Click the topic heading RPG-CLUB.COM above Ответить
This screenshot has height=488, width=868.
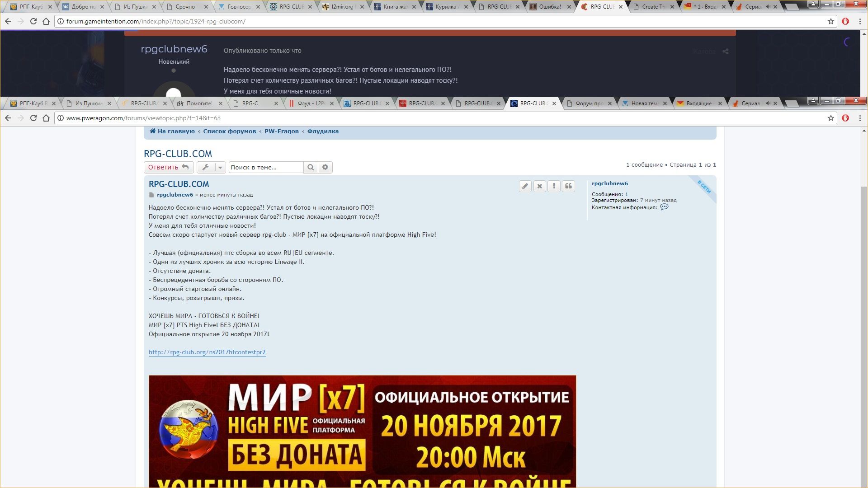178,154
